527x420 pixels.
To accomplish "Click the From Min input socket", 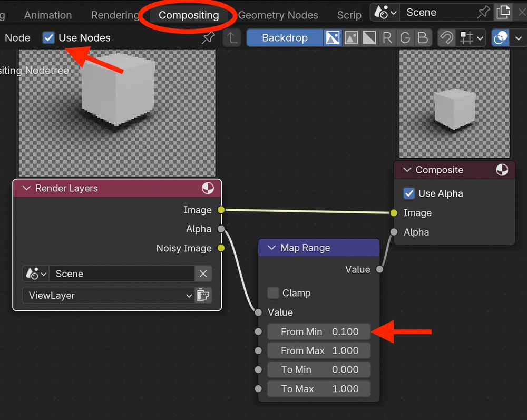I will (258, 331).
